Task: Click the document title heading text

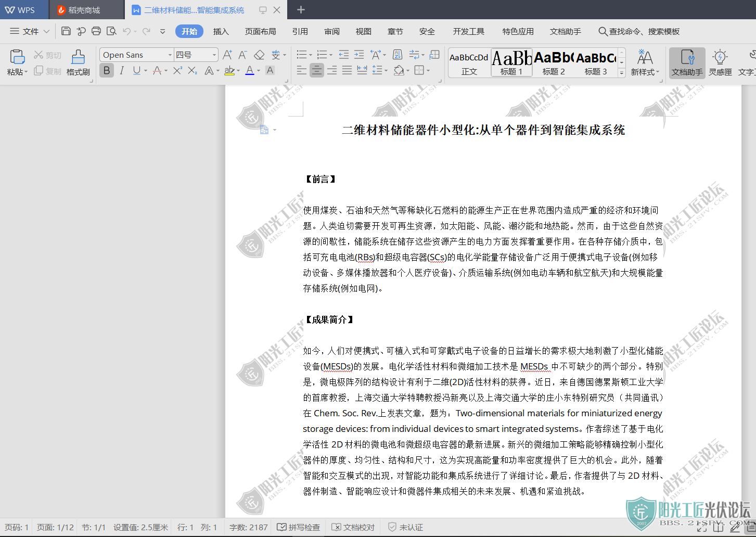Action: click(483, 130)
